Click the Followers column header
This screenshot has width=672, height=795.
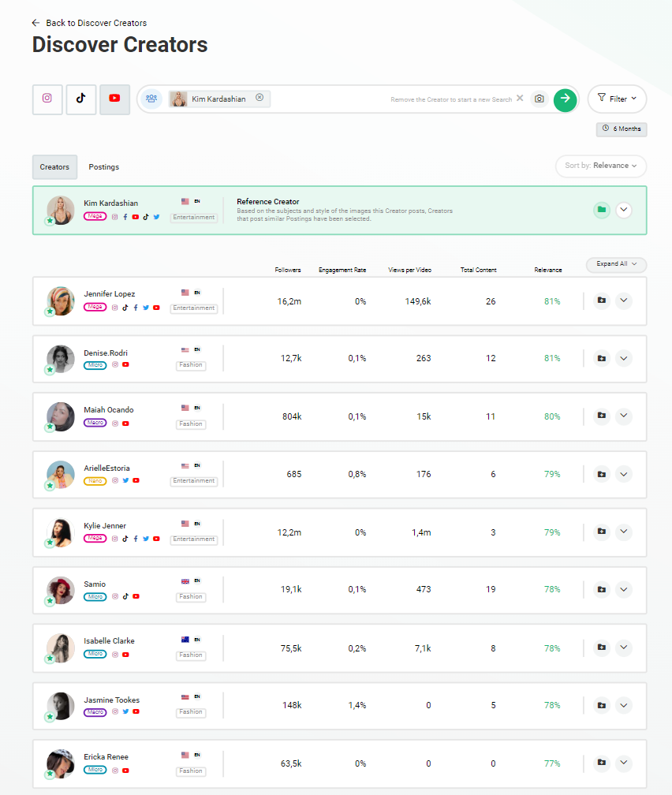click(288, 270)
